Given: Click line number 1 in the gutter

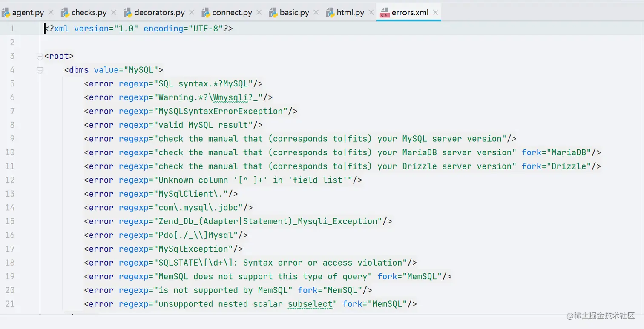Looking at the screenshot, I should coord(12,29).
